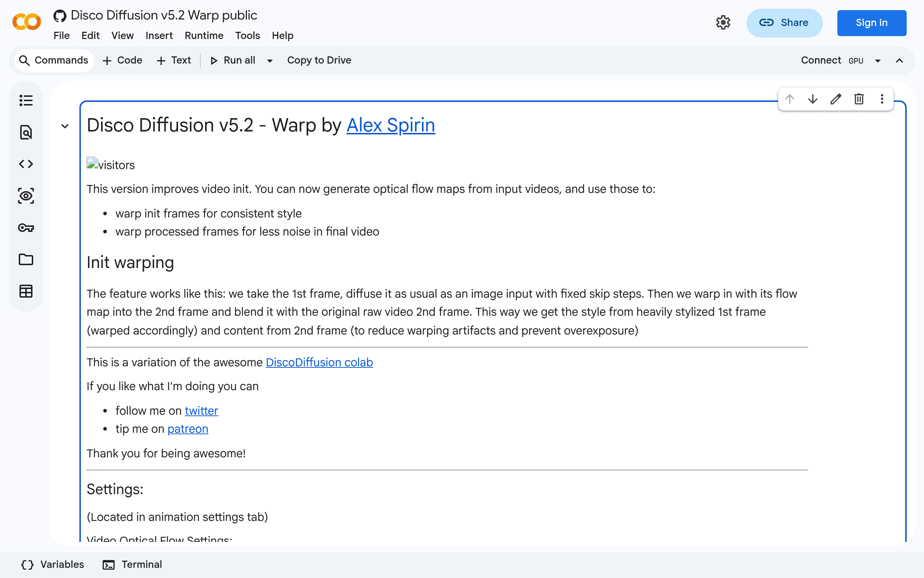Screen dimensions: 924x578
Task: Open the settings gear
Action: (723, 22)
